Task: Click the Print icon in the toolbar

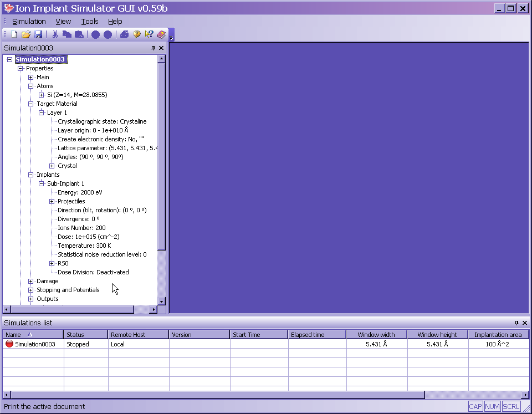Action: [124, 35]
